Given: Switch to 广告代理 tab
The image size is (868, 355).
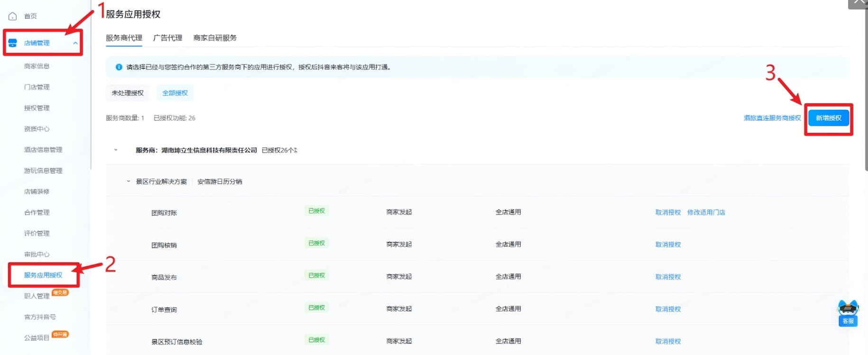Looking at the screenshot, I should pos(168,38).
